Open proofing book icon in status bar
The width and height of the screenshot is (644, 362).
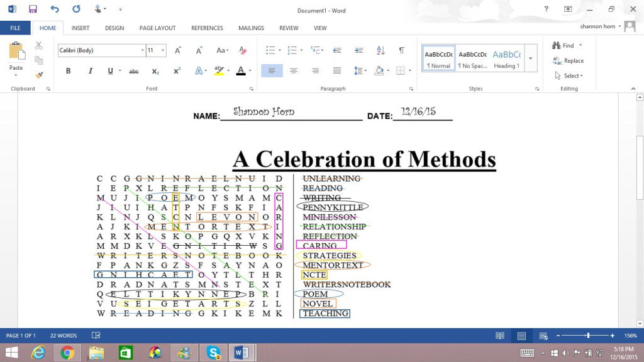click(x=96, y=336)
